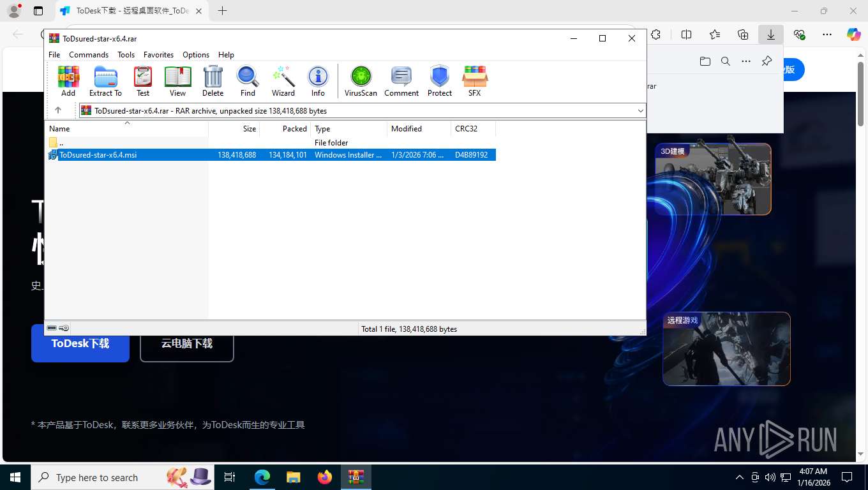This screenshot has width=868, height=490.
Task: Launch the Wizard tool
Action: click(x=283, y=81)
